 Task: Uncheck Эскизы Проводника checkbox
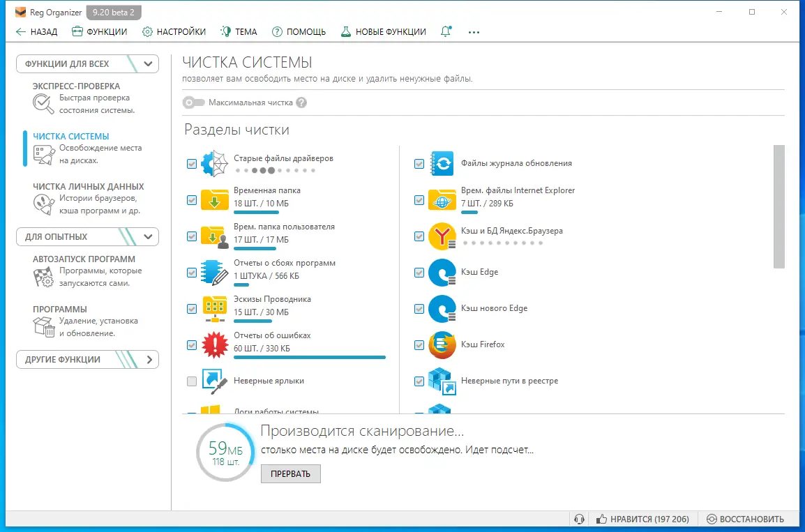pos(192,309)
